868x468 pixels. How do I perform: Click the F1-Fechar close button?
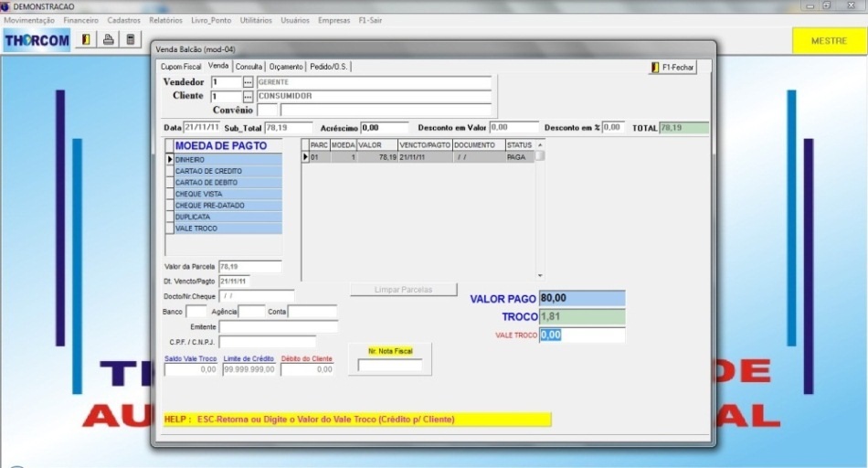click(672, 68)
